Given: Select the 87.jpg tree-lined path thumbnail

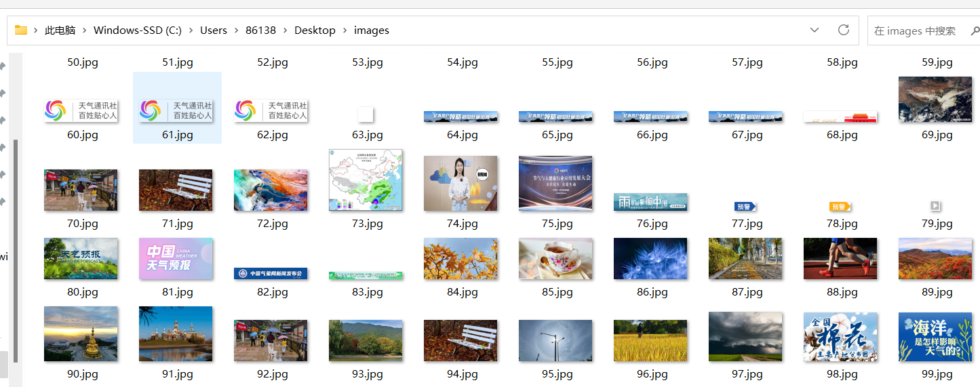Looking at the screenshot, I should tap(745, 258).
